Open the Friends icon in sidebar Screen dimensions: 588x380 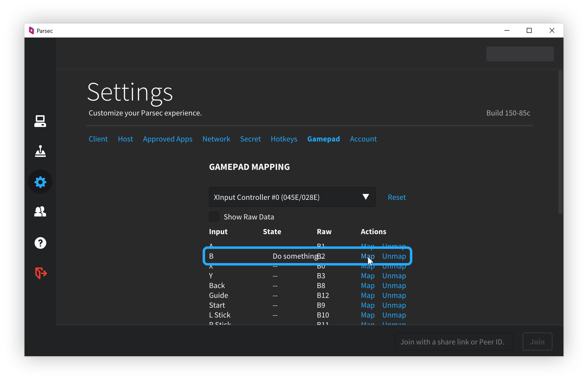pyautogui.click(x=40, y=212)
